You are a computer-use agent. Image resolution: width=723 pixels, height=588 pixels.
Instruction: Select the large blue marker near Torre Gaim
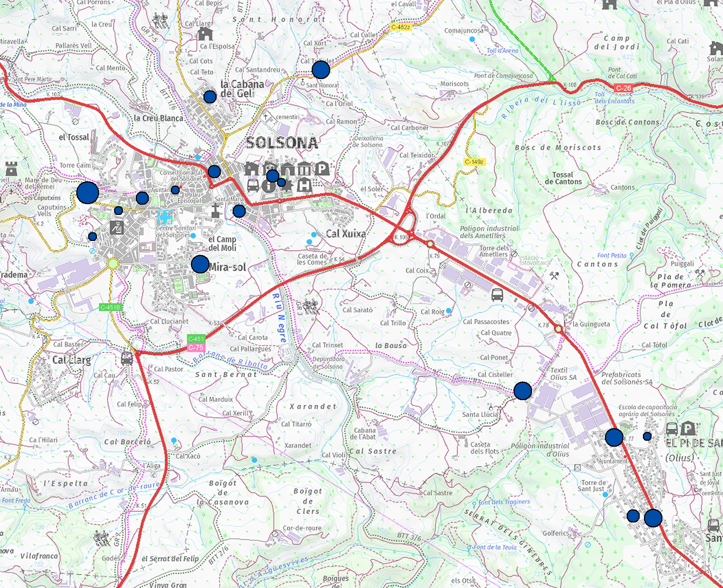point(88,193)
